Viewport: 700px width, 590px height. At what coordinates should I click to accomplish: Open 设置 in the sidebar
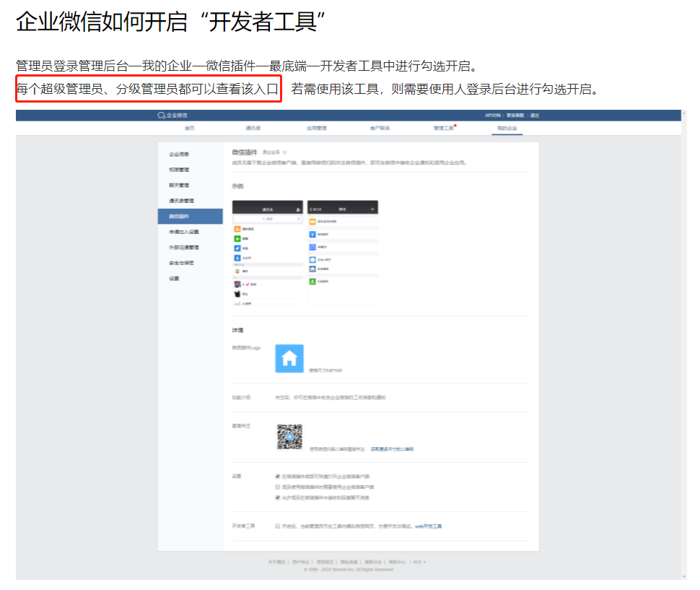point(174,279)
